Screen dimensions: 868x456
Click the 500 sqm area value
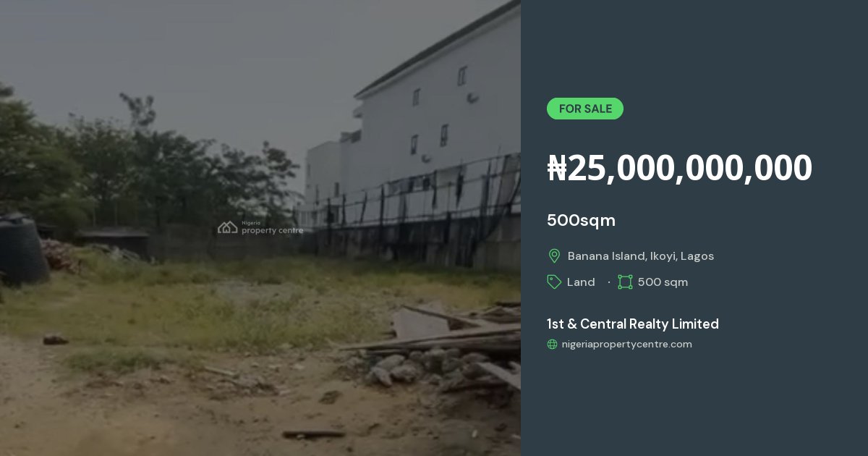663,282
